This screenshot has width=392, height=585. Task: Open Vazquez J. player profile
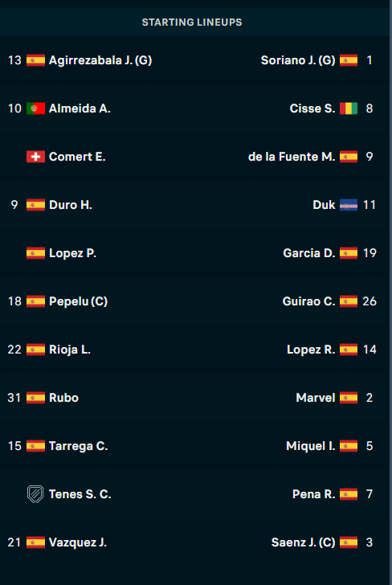(78, 542)
